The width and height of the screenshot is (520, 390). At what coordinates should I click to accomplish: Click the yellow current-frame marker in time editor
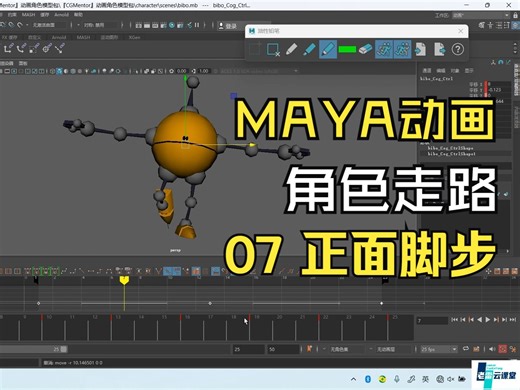point(124,280)
